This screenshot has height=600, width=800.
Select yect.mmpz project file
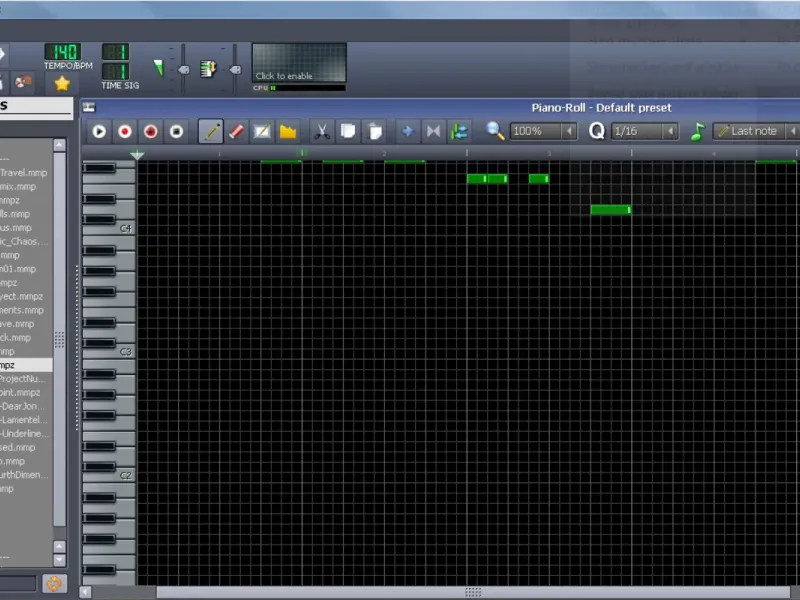21,296
